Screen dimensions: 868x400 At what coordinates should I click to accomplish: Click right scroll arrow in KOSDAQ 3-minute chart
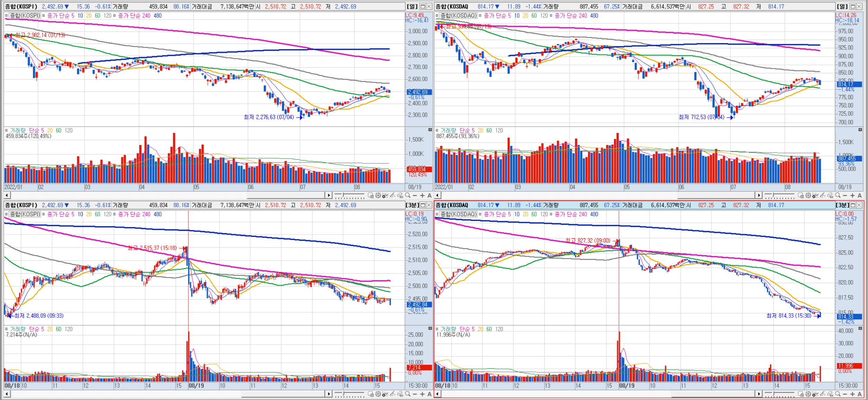click(758, 394)
